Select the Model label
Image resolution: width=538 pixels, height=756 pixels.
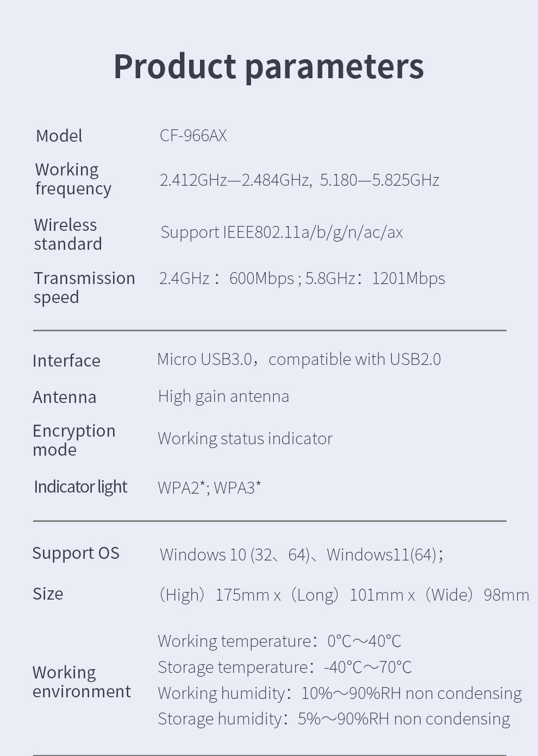pyautogui.click(x=59, y=136)
